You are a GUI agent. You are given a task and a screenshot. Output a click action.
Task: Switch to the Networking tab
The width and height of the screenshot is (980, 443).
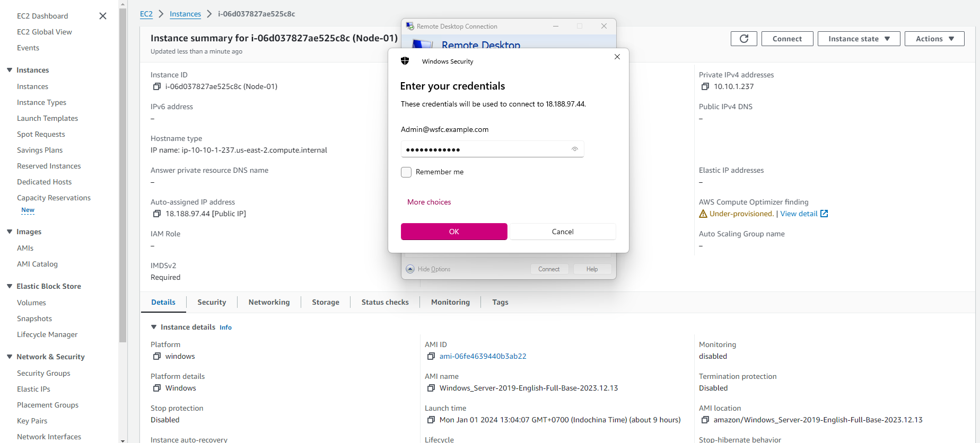[269, 302]
